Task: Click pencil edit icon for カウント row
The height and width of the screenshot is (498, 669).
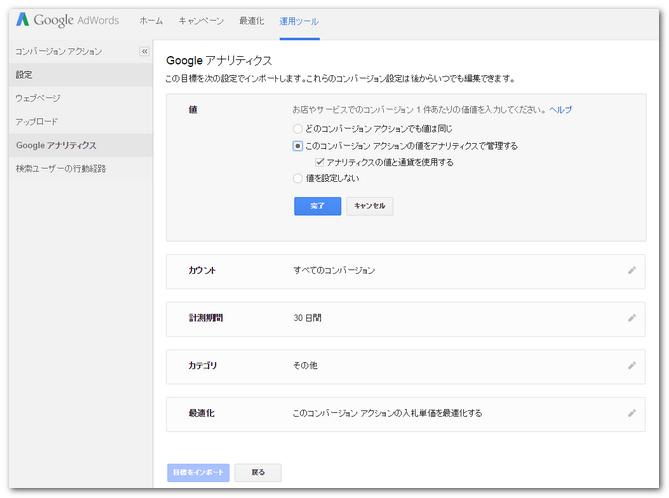Action: pos(631,270)
